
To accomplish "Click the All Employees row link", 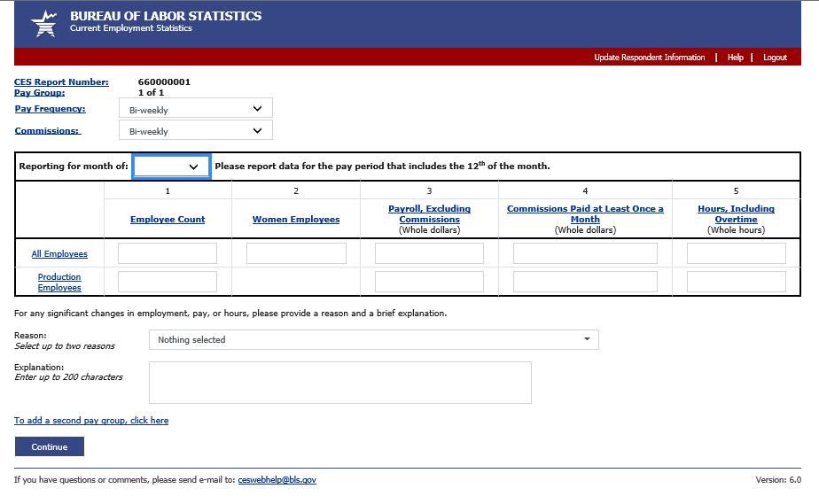I will tap(59, 254).
